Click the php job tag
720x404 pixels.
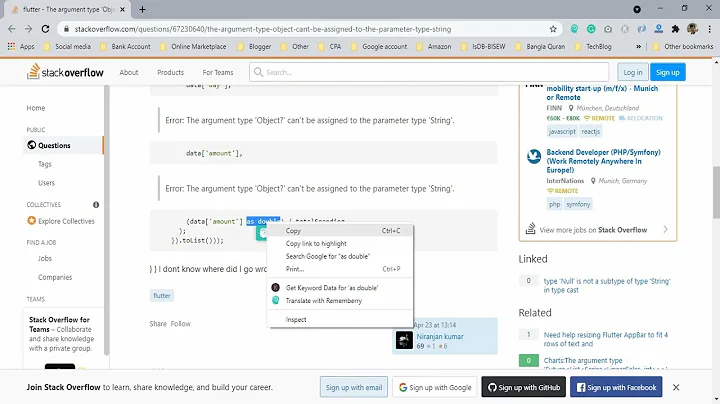[555, 204]
